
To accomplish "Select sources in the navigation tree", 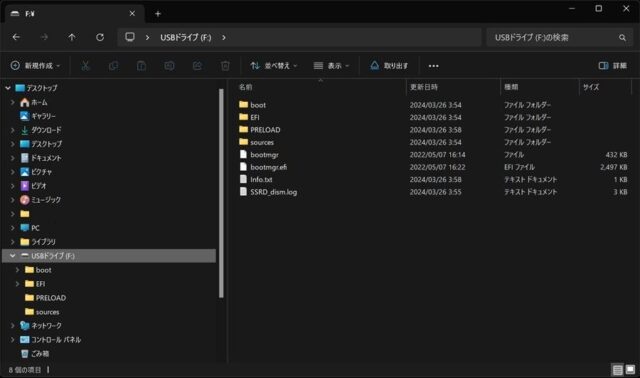I will pos(47,312).
